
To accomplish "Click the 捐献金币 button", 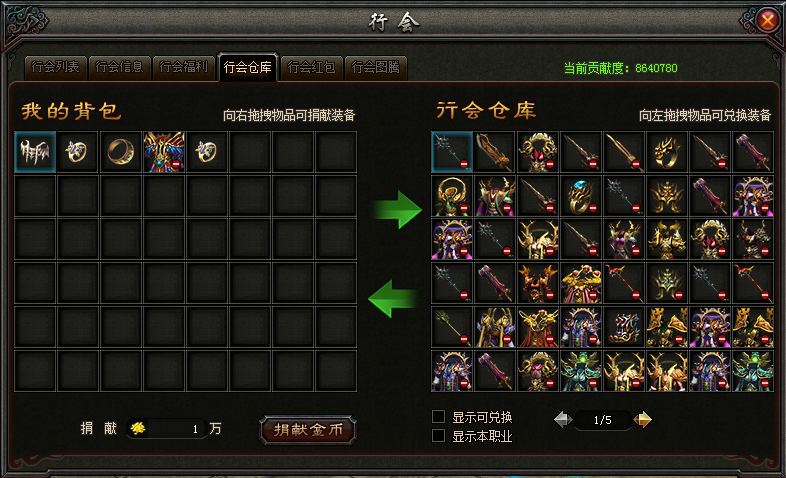I will (308, 429).
